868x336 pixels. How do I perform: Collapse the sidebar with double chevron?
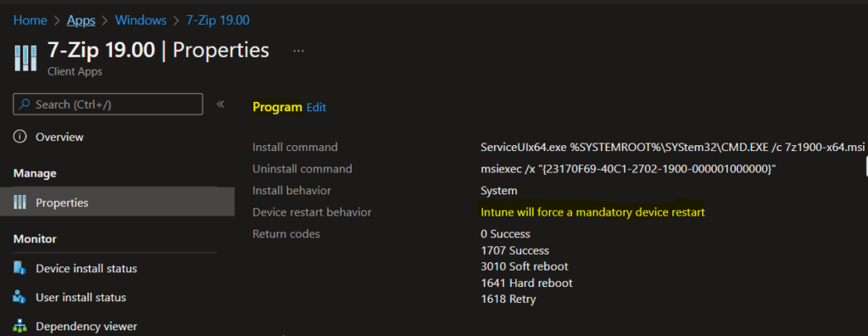[220, 104]
